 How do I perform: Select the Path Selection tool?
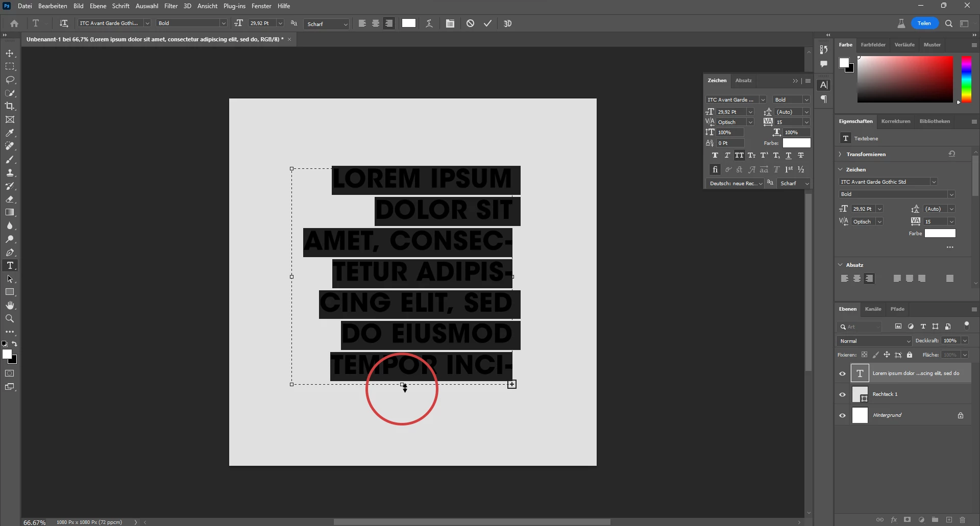point(10,279)
